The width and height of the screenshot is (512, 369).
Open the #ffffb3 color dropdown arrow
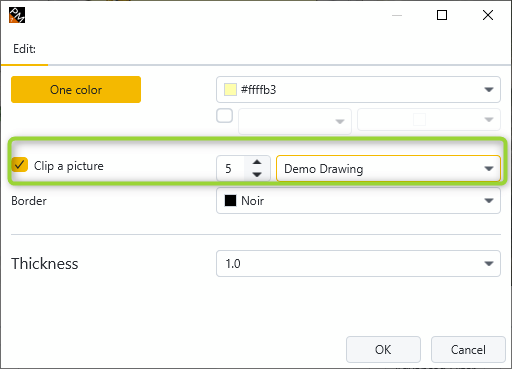coord(489,90)
